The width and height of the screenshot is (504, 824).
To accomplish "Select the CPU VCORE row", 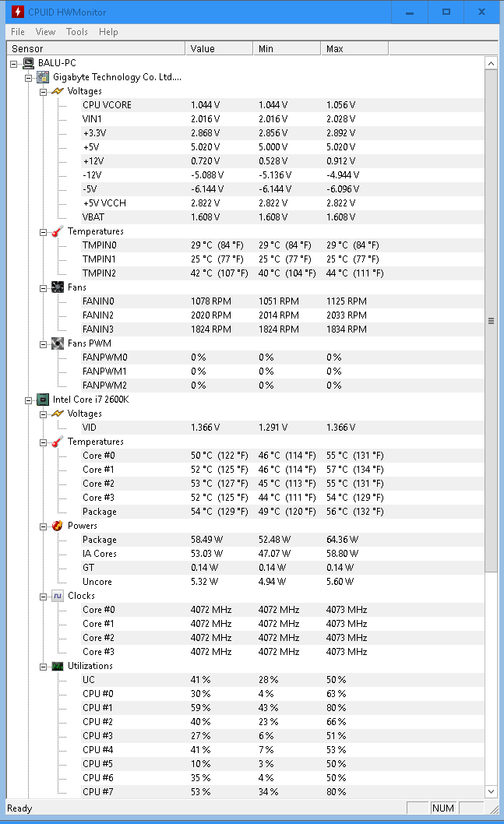I will click(x=282, y=105).
